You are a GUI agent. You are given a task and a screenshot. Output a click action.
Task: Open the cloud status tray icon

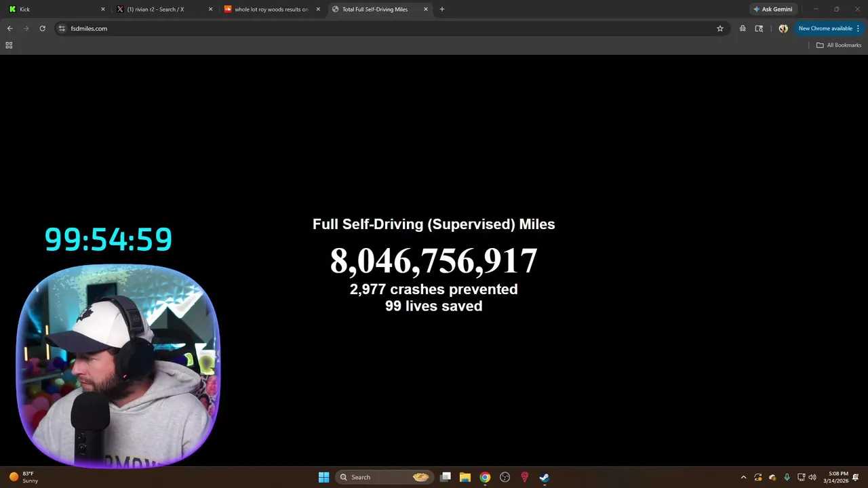(x=772, y=477)
